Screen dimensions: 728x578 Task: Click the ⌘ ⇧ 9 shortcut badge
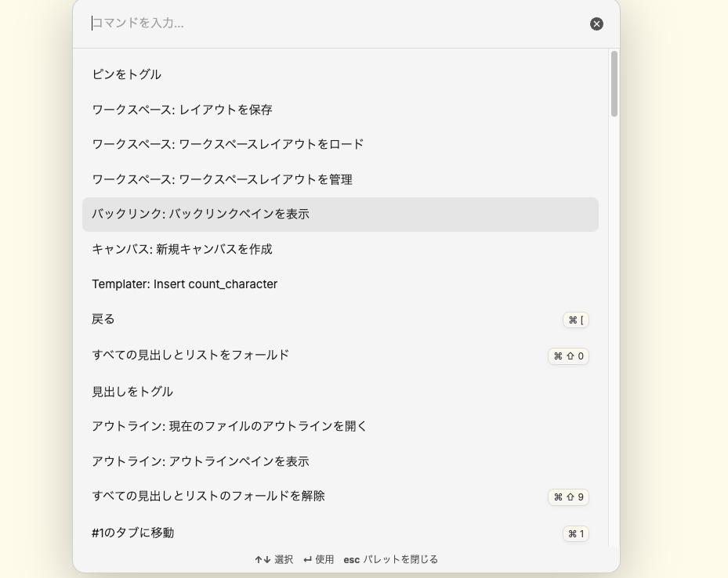point(568,497)
